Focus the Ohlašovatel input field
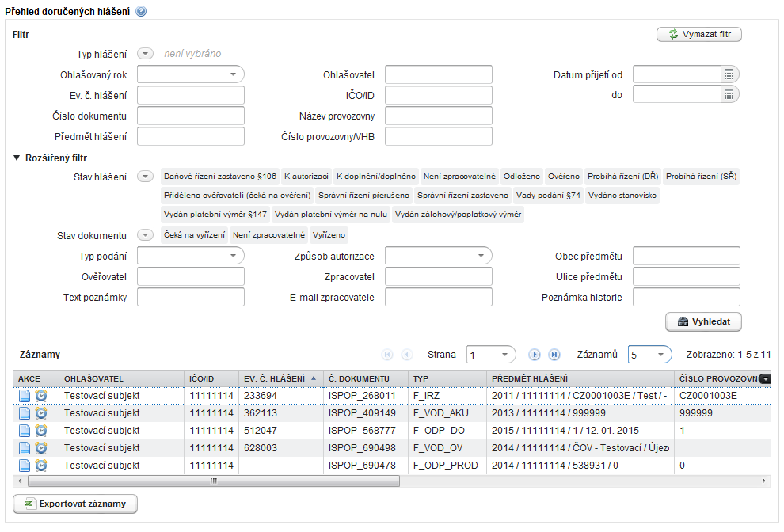 point(438,74)
